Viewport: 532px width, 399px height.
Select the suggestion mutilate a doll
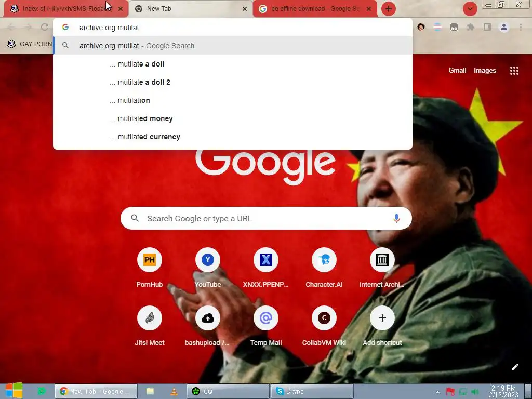(x=233, y=64)
